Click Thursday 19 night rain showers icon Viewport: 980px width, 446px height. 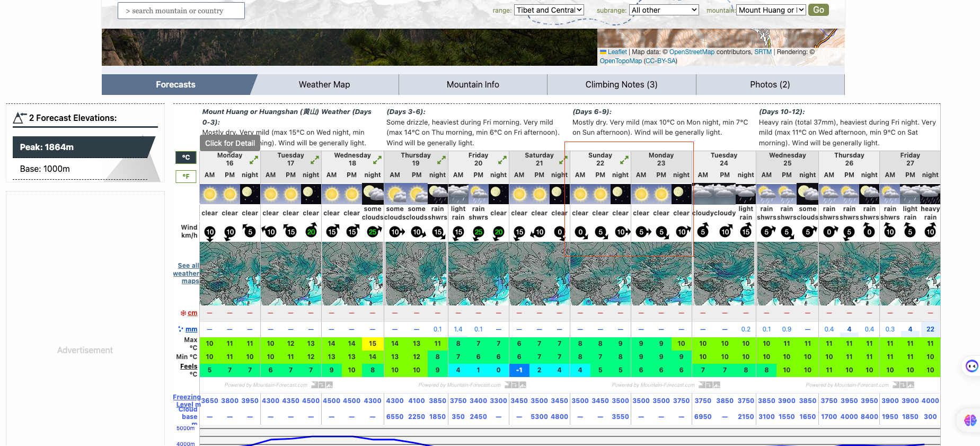pos(438,194)
